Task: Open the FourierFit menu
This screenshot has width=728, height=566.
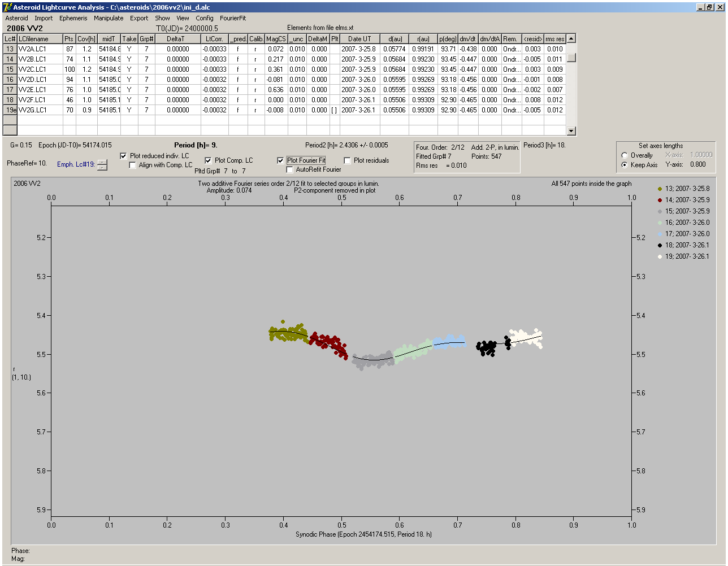Action: 233,18
